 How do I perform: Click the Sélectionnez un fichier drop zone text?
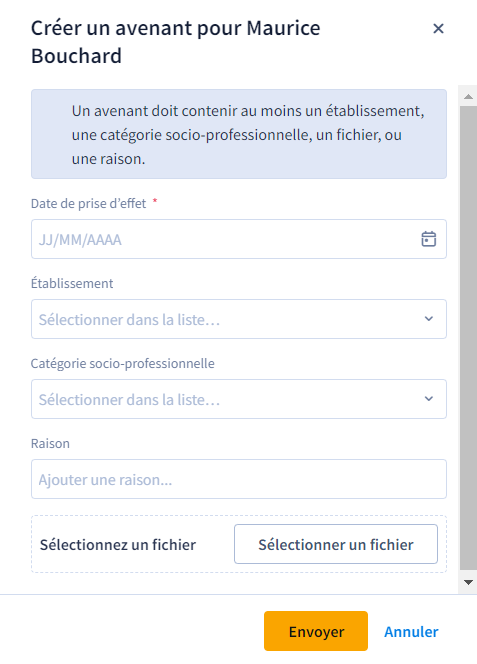[x=118, y=545]
